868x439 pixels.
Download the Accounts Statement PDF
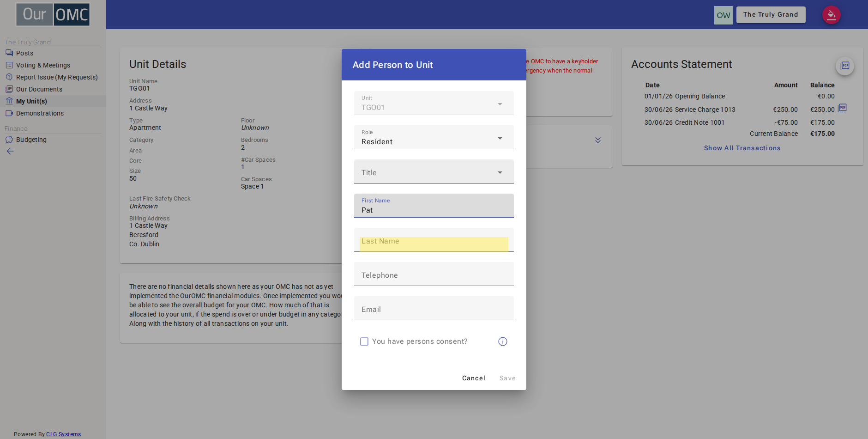pyautogui.click(x=845, y=66)
